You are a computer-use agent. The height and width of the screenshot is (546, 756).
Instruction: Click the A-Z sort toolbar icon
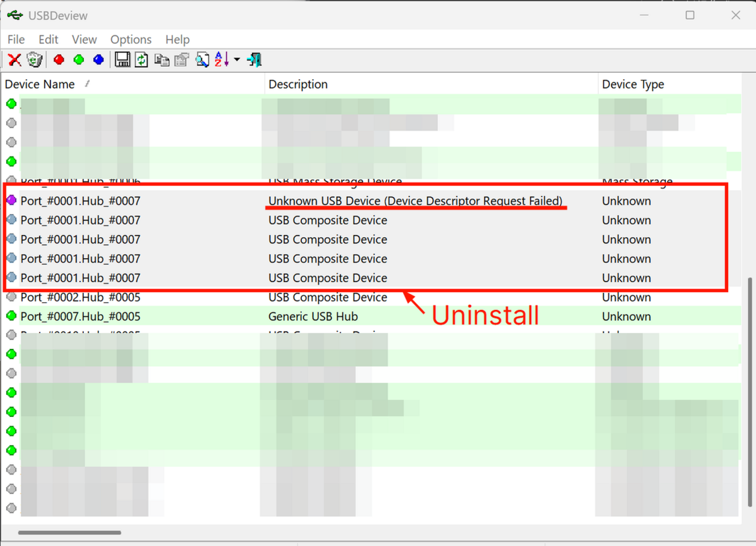click(222, 59)
